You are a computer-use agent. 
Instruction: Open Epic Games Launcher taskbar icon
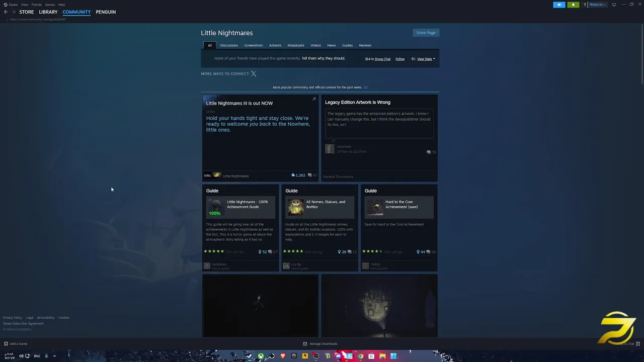pyautogui.click(x=294, y=356)
